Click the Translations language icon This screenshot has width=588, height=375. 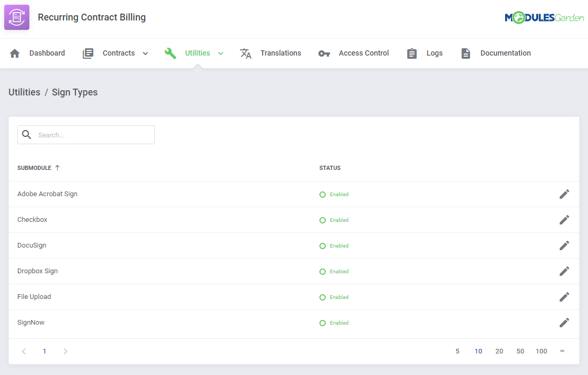[x=245, y=53]
